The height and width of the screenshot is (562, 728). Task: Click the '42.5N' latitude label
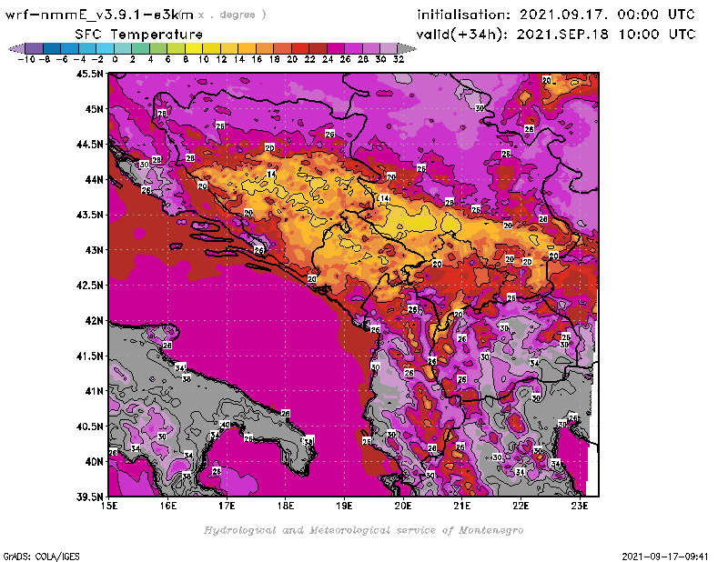click(x=89, y=286)
